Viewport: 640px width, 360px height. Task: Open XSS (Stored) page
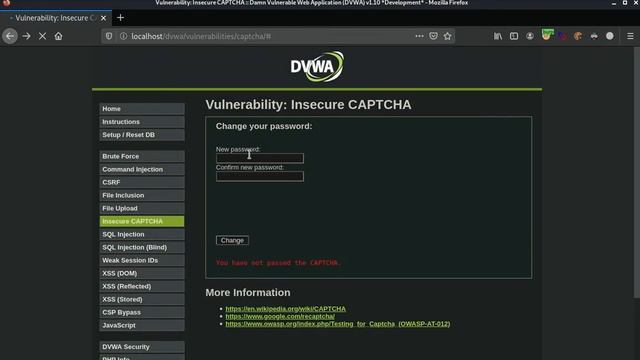point(142,299)
